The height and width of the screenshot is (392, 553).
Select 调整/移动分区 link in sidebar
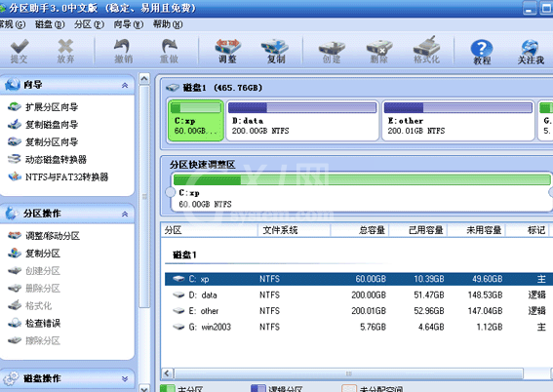(x=53, y=235)
